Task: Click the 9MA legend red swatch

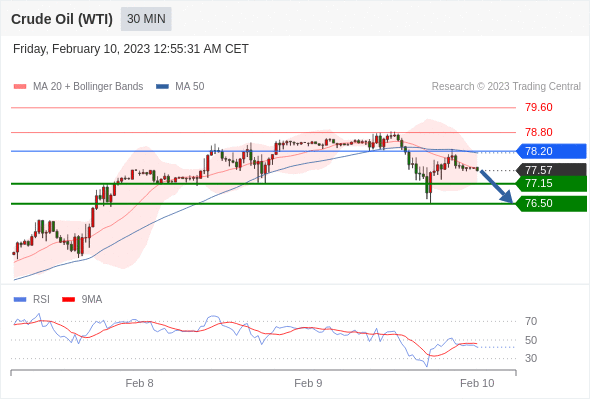Action: point(68,300)
